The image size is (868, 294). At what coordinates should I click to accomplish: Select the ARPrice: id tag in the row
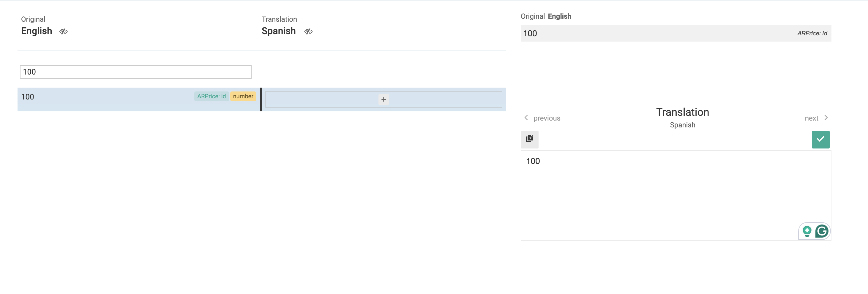[211, 96]
